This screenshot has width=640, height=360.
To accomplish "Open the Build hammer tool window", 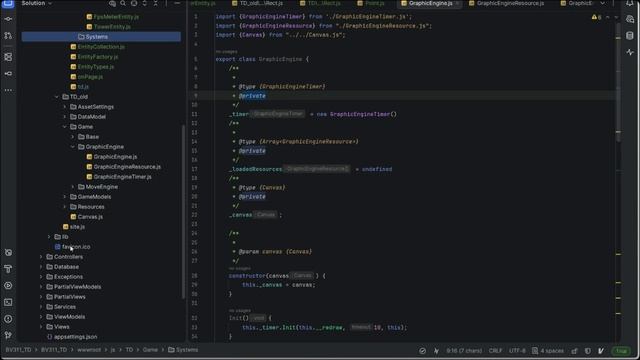I will pyautogui.click(x=8, y=269).
